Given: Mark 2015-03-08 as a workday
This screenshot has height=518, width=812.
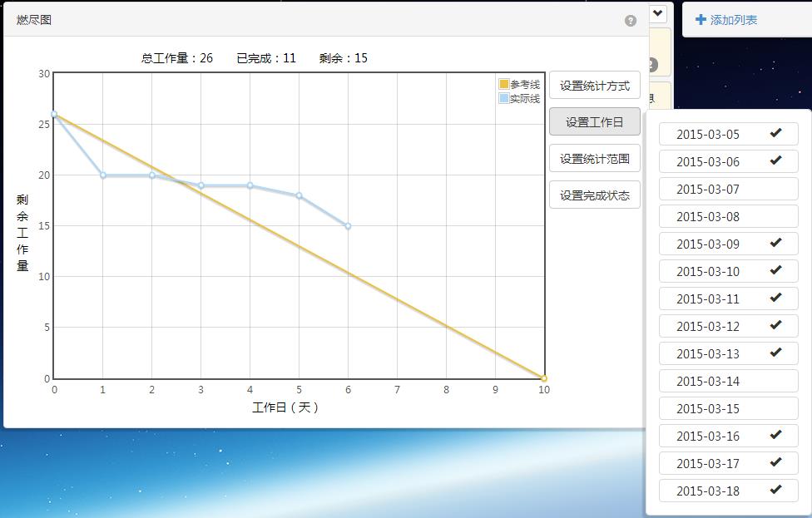Looking at the screenshot, I should [728, 216].
